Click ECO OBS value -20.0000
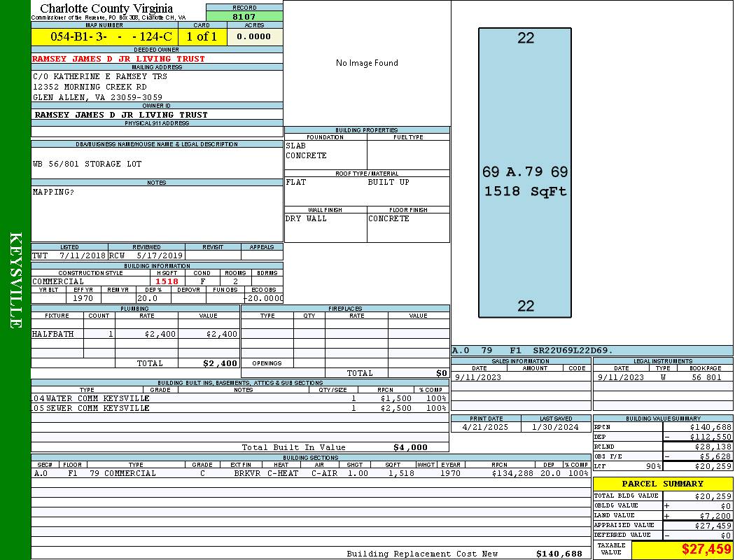 tap(263, 298)
